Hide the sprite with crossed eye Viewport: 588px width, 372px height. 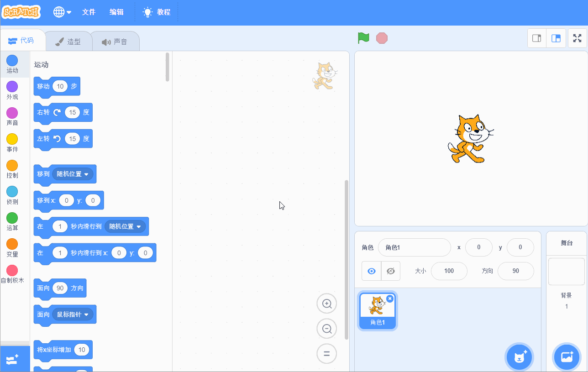pos(391,271)
